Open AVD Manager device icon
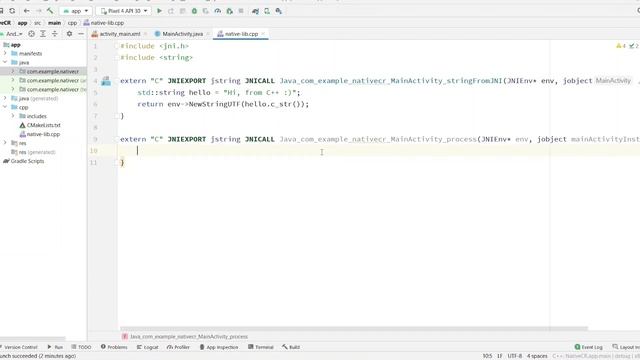The width and height of the screenshot is (640, 360). tap(267, 11)
